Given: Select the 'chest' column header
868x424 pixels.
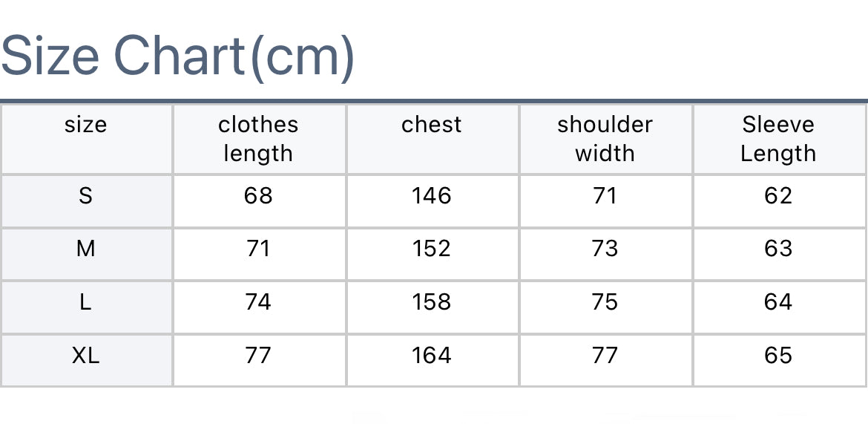Looking at the screenshot, I should (x=433, y=139).
